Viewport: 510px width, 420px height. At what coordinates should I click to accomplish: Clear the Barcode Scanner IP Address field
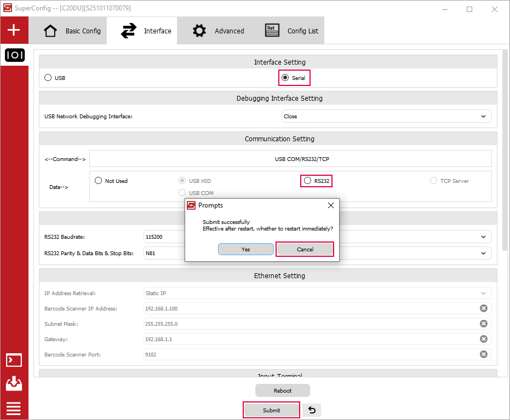coord(483,308)
